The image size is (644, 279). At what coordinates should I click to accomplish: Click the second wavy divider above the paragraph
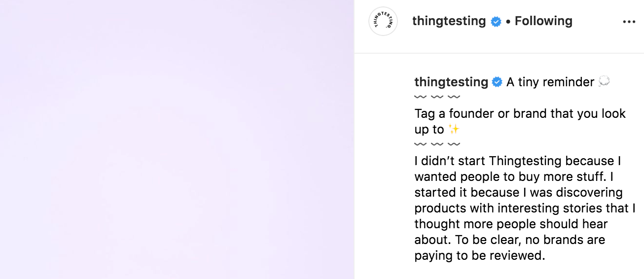pyautogui.click(x=437, y=144)
